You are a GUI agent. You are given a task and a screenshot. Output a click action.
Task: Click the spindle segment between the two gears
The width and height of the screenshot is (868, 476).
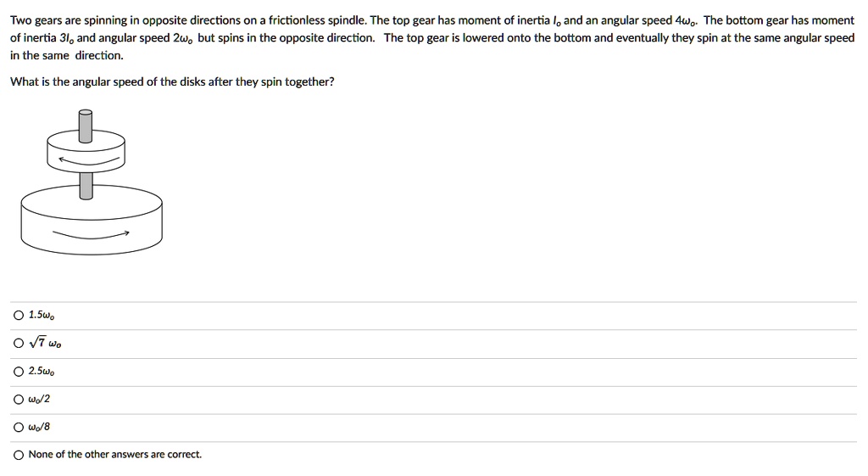(85, 184)
